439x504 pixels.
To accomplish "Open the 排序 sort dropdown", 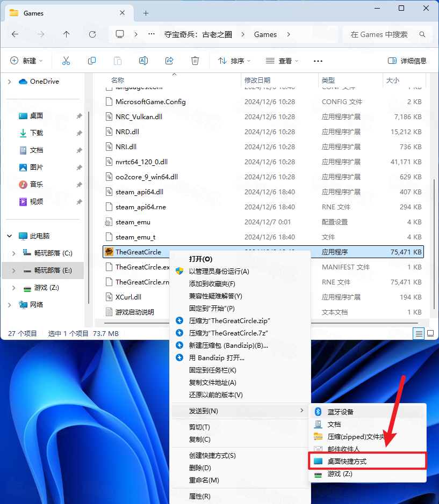I will [x=234, y=61].
